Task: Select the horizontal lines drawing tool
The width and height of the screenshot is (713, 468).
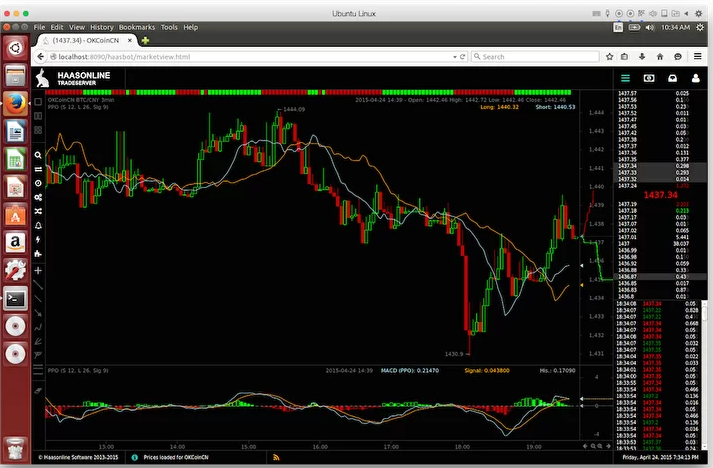Action: [x=38, y=370]
